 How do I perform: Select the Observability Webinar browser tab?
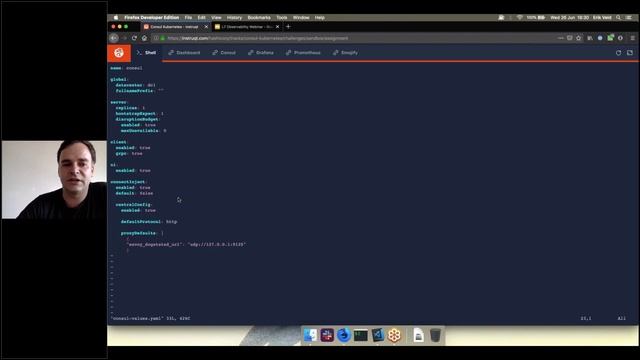(245, 27)
